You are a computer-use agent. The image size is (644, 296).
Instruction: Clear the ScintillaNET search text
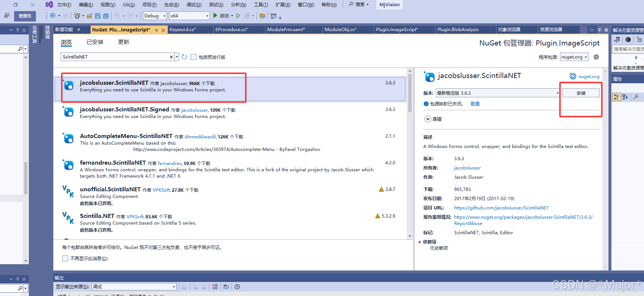[171, 57]
